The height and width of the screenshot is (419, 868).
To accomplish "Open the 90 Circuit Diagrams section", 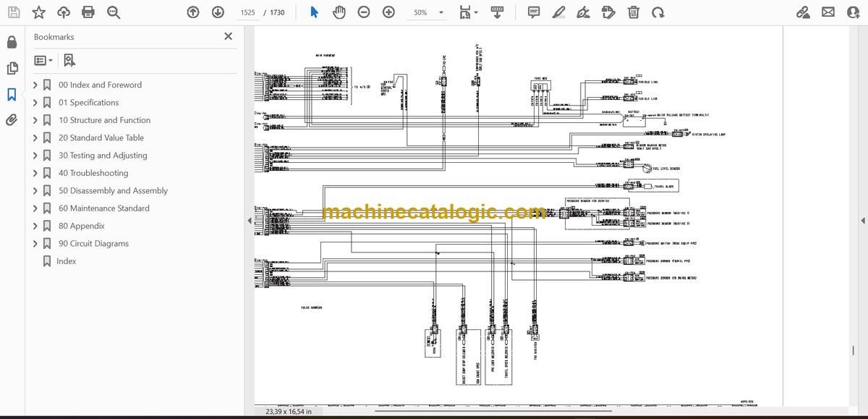I will click(x=93, y=243).
